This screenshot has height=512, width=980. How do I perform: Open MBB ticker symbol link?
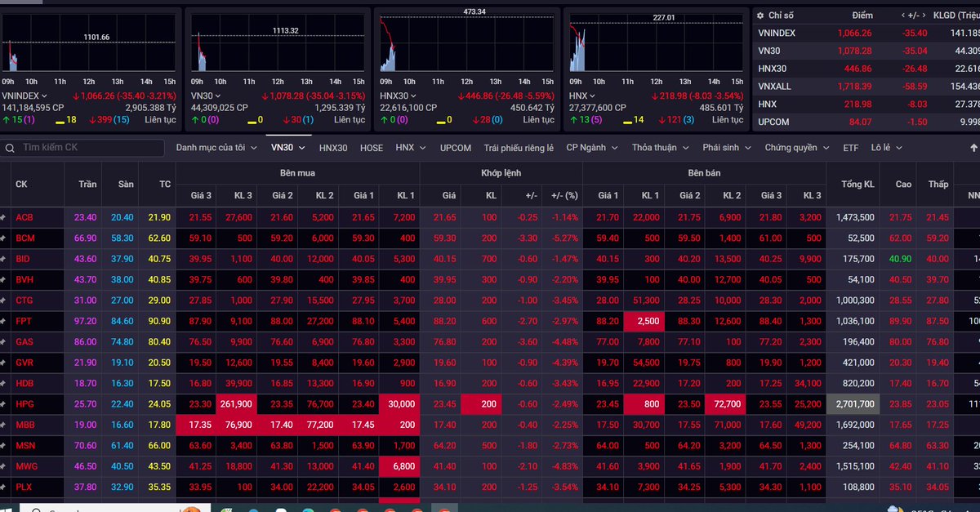click(x=25, y=425)
